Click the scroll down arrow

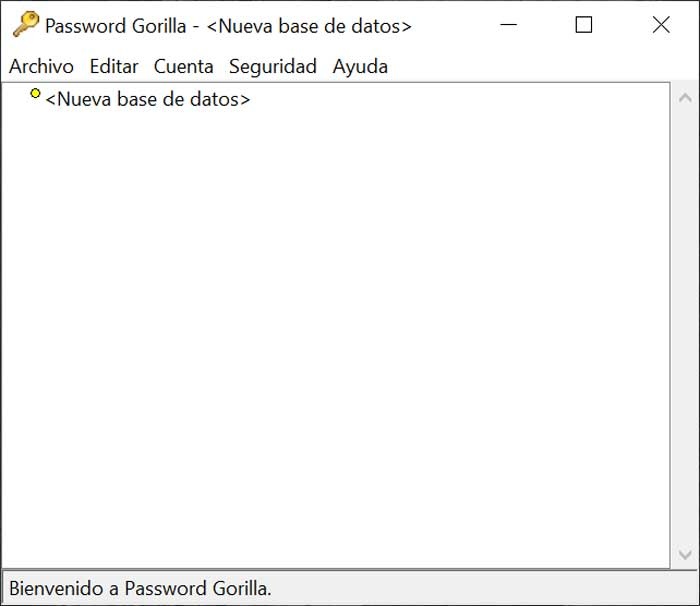(x=685, y=555)
